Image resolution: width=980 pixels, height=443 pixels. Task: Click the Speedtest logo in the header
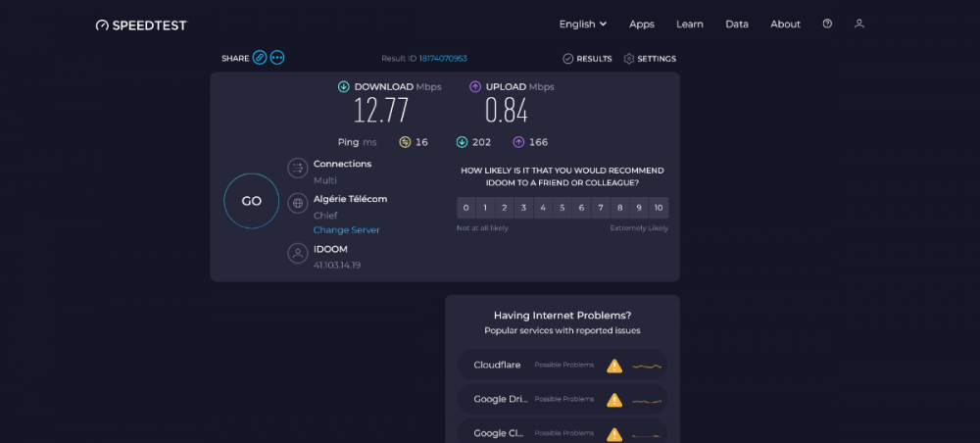point(141,25)
